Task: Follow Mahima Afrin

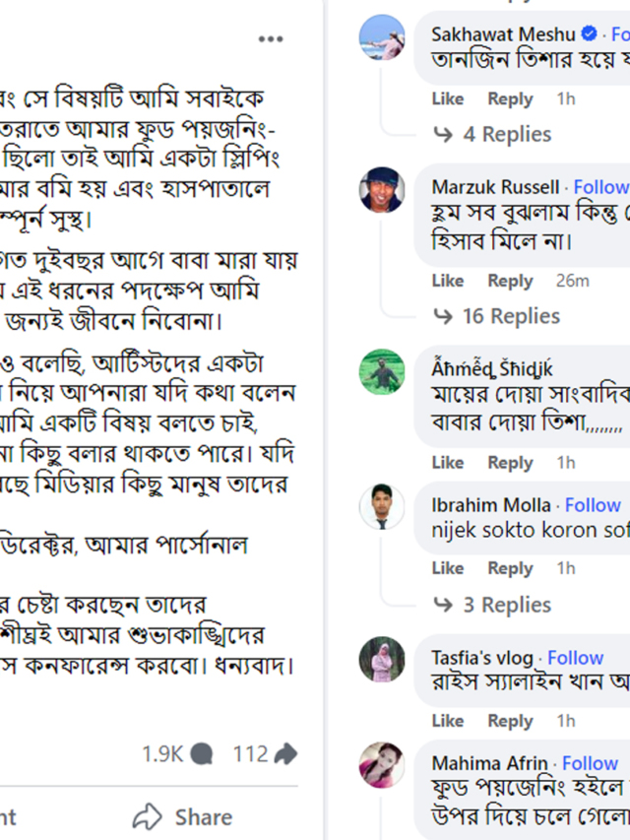Action: coord(590,763)
